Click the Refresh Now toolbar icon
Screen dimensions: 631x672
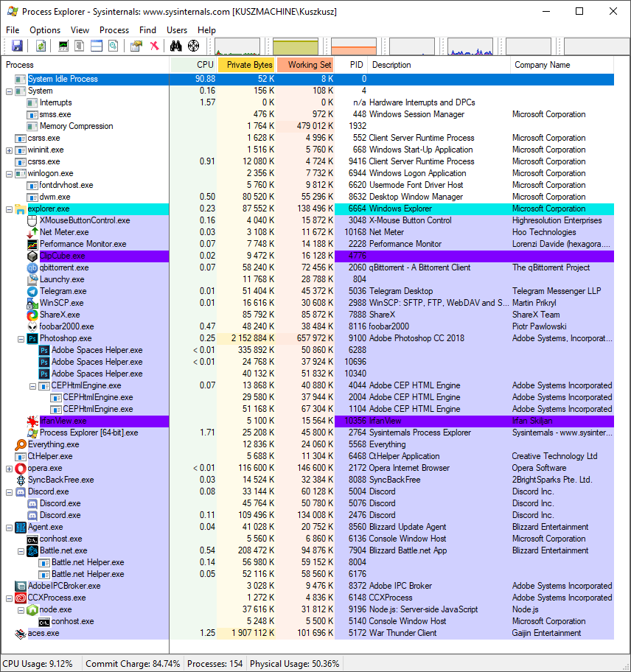click(41, 46)
